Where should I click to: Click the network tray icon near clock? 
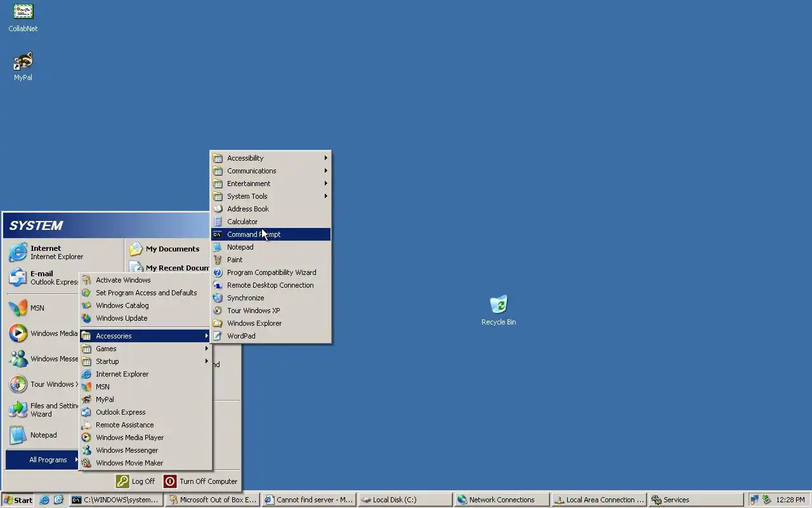point(754,500)
